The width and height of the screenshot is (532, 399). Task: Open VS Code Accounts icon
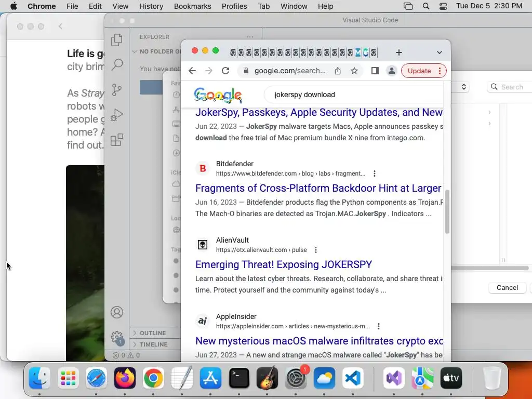117,312
